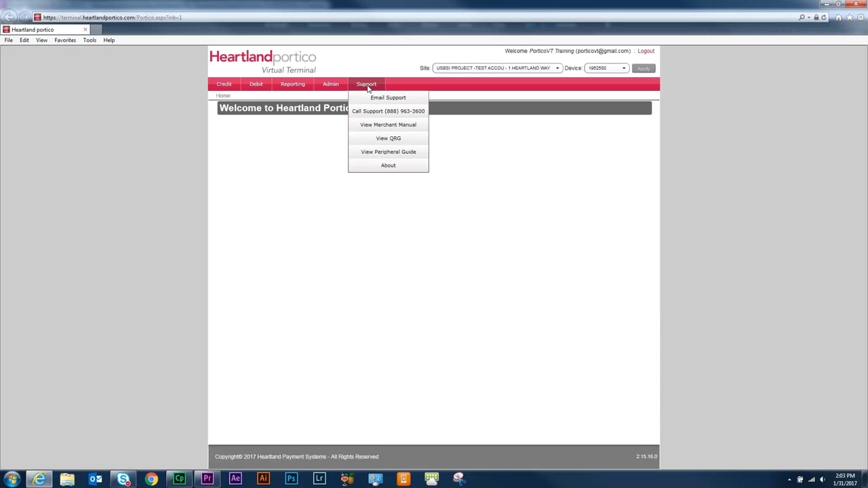The height and width of the screenshot is (488, 868).
Task: Close the Heartland portico tab
Action: coord(85,29)
